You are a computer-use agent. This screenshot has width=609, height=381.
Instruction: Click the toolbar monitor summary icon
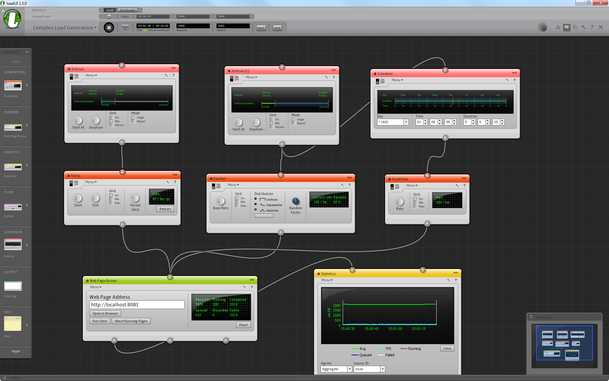tap(567, 27)
